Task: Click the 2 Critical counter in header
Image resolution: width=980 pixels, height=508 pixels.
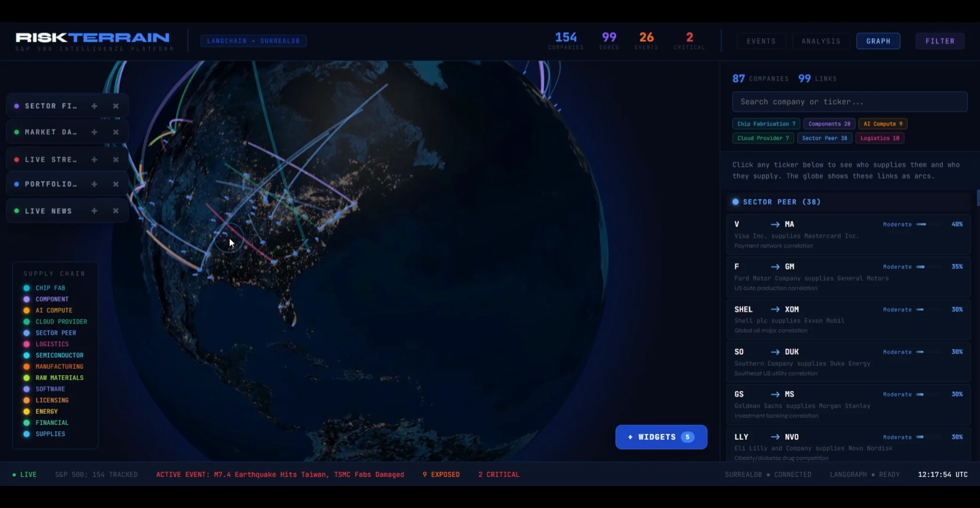Action: tap(690, 40)
